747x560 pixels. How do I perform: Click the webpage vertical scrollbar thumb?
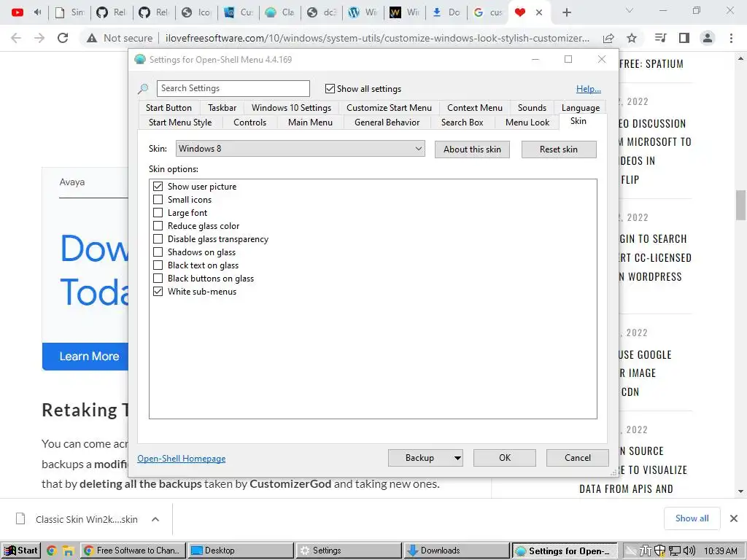pyautogui.click(x=740, y=205)
